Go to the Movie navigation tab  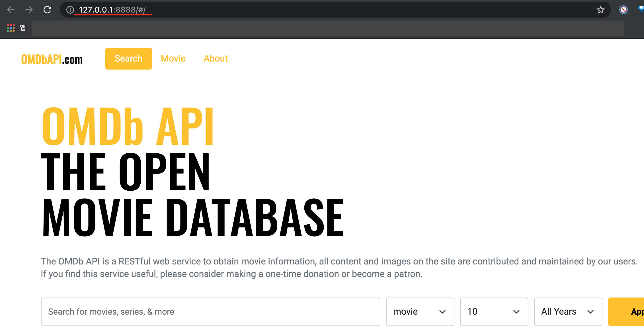(173, 59)
